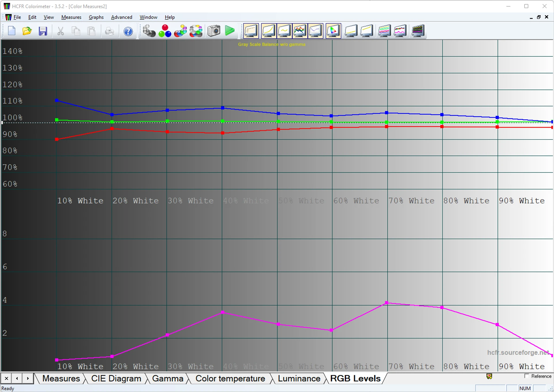The image size is (554, 392).
Task: Click striped color bars monitor icon
Action: pyautogui.click(x=384, y=31)
